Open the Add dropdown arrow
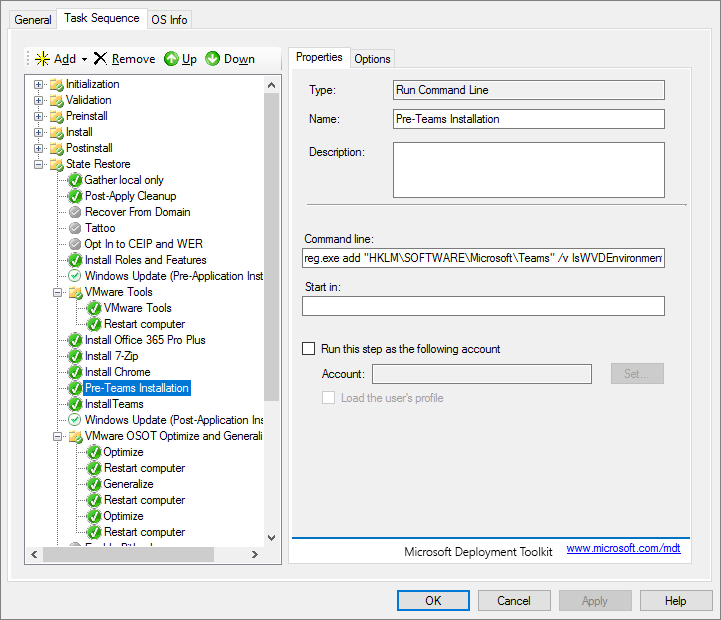Screen dimensions: 721x620 pyautogui.click(x=84, y=59)
